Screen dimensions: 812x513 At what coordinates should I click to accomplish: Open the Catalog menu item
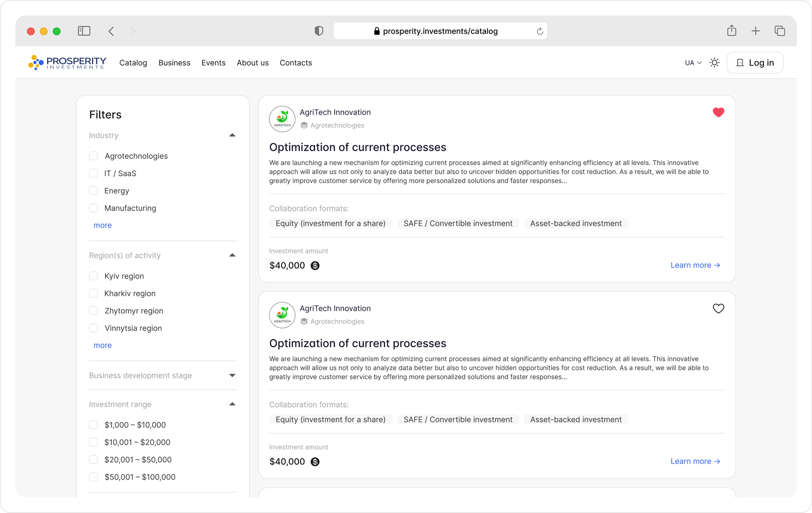[133, 63]
